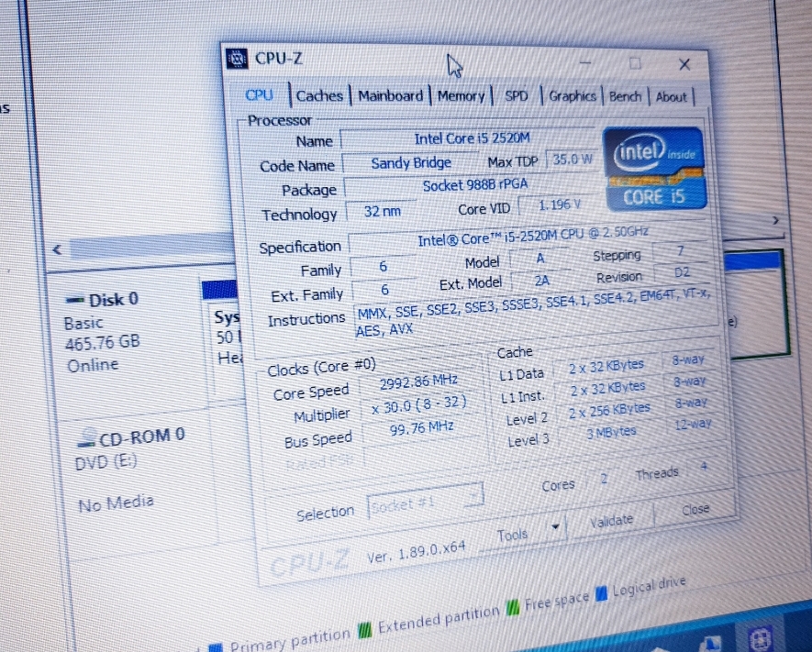Go to the Graphics tab

[573, 96]
